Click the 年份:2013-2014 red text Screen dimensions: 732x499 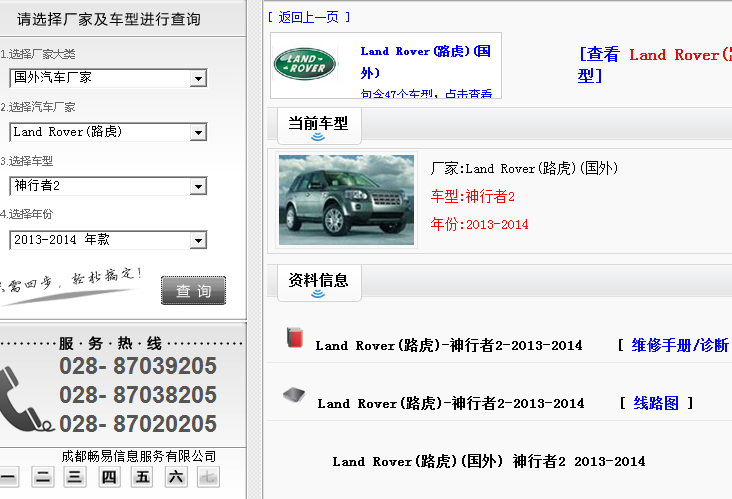click(x=479, y=225)
